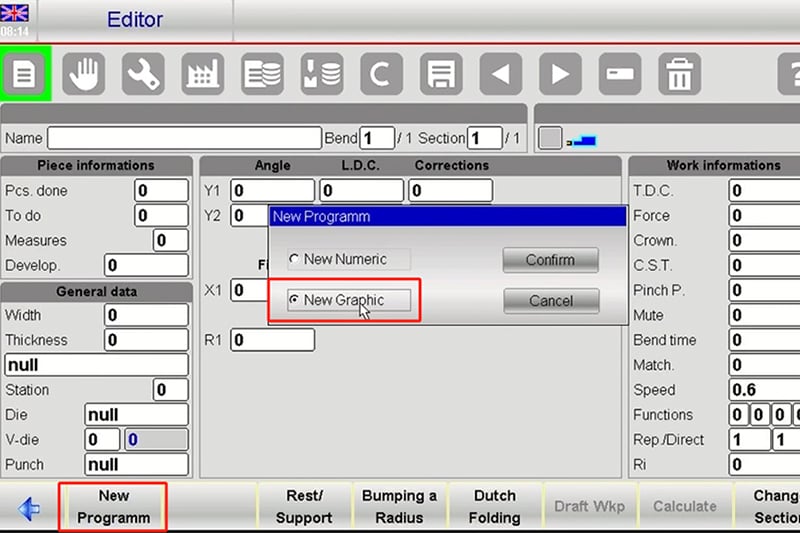Click the minus bar toolbar icon
The width and height of the screenshot is (800, 533).
tap(620, 74)
